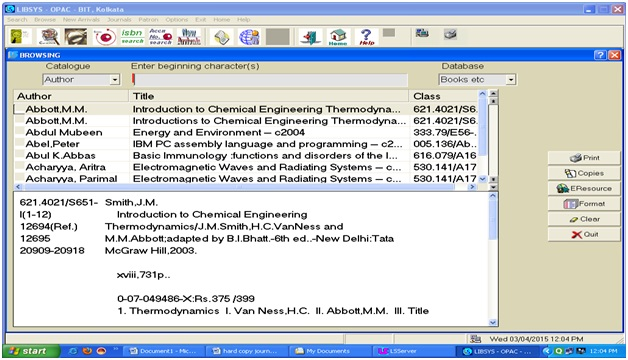628x360 pixels.
Task: Click the down arrow of the results list
Action: [482, 179]
